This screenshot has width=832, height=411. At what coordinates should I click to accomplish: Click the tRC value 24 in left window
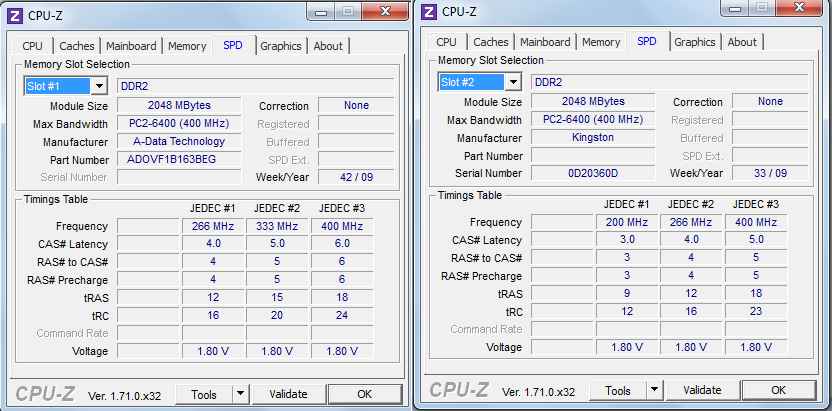tap(342, 316)
